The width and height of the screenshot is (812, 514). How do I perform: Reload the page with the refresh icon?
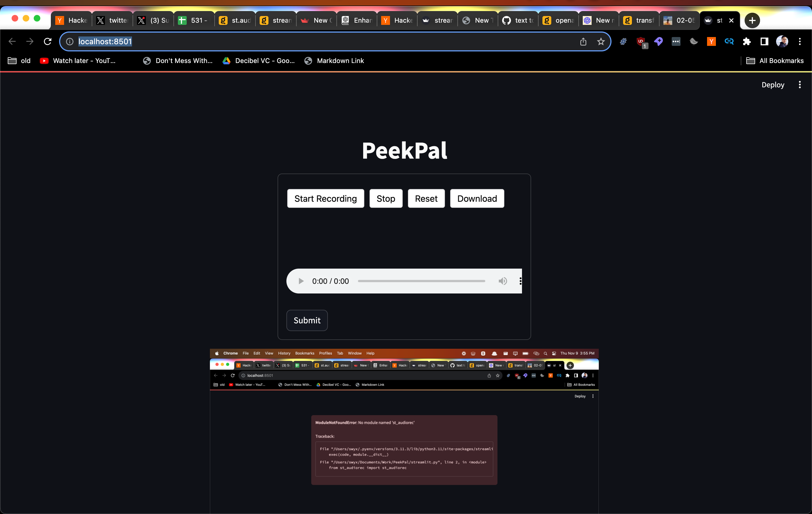[48, 41]
